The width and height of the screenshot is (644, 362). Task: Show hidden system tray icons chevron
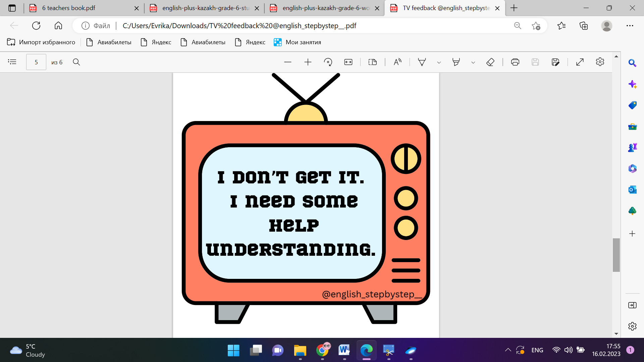pyautogui.click(x=508, y=350)
